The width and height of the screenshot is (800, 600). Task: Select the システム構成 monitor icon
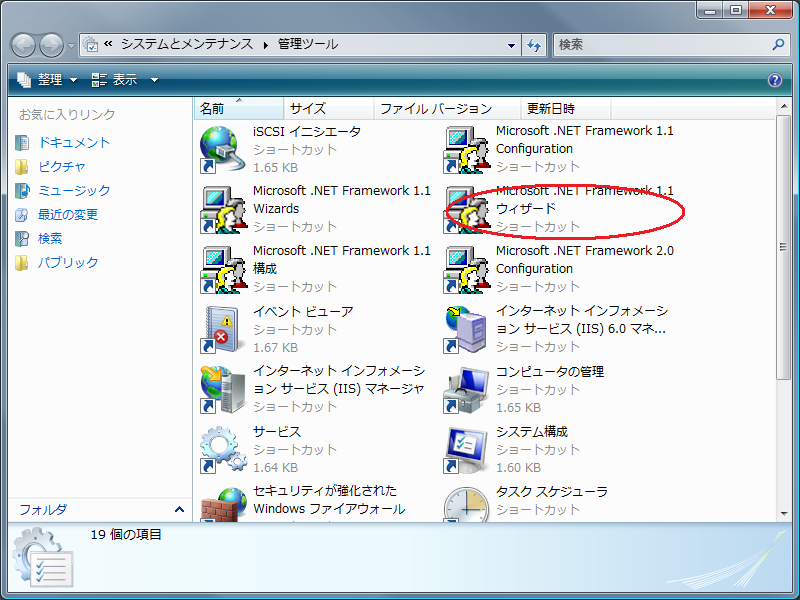(466, 449)
